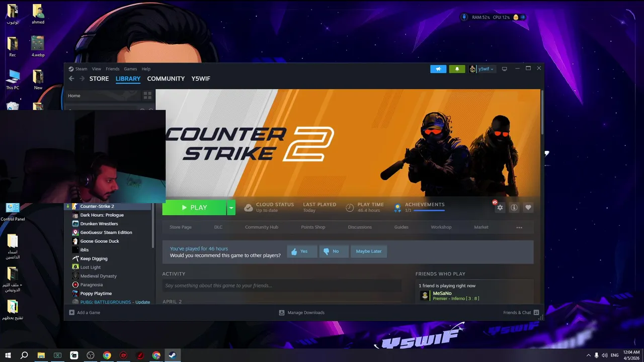The width and height of the screenshot is (644, 362).
Task: Open the green notifications bell
Action: coord(457,69)
